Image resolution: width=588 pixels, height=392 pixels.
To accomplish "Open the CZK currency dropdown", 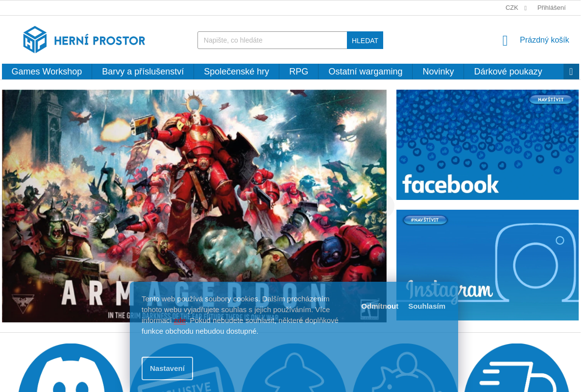I will pyautogui.click(x=516, y=8).
